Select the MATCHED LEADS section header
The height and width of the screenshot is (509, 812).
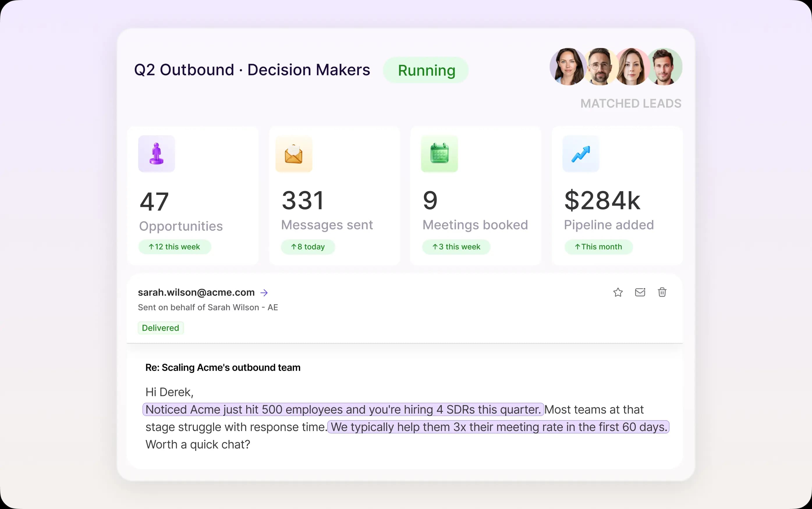coord(630,103)
